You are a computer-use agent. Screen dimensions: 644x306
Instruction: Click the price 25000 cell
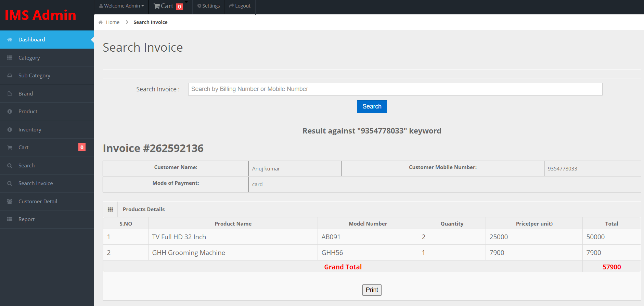click(x=534, y=237)
